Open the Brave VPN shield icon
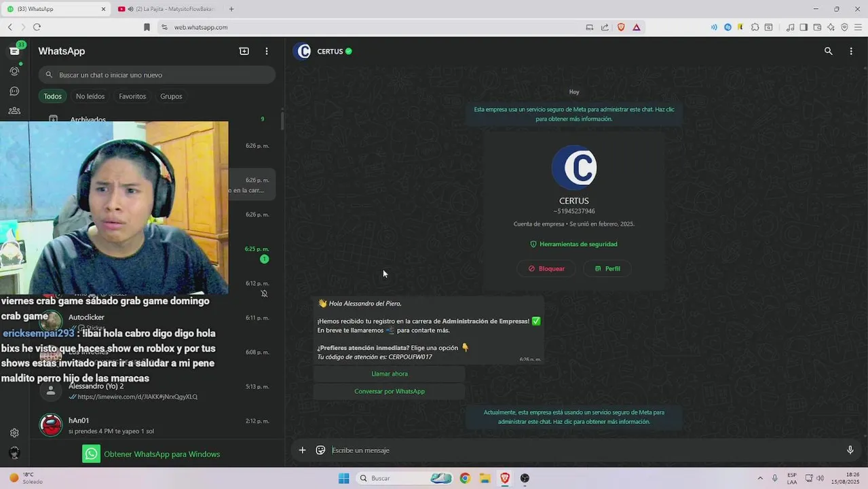The width and height of the screenshot is (868, 489). pos(844,27)
